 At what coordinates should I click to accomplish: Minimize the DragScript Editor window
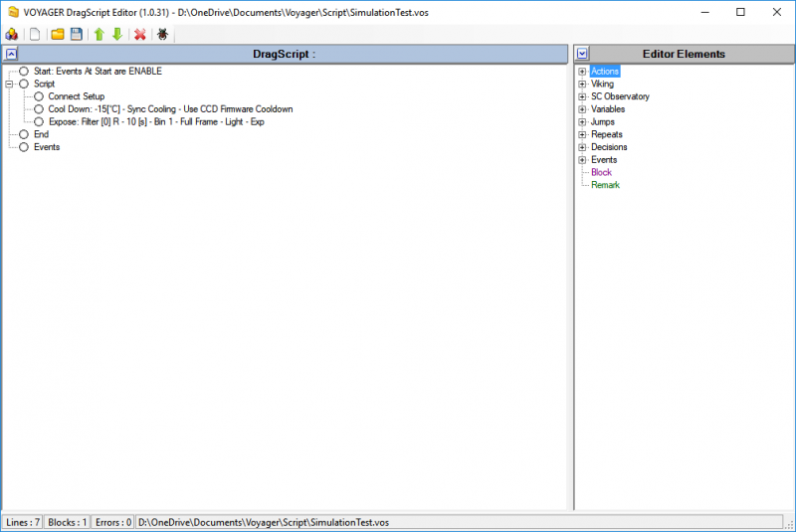point(705,12)
